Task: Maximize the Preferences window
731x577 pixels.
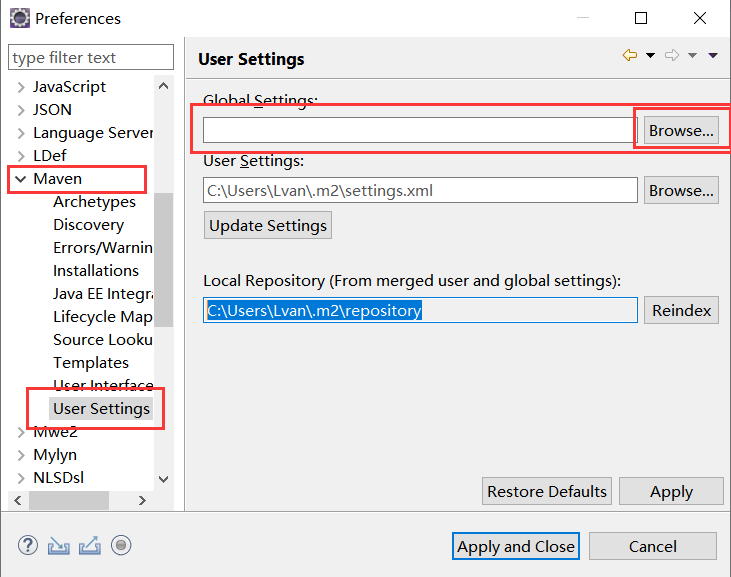Action: [x=641, y=18]
